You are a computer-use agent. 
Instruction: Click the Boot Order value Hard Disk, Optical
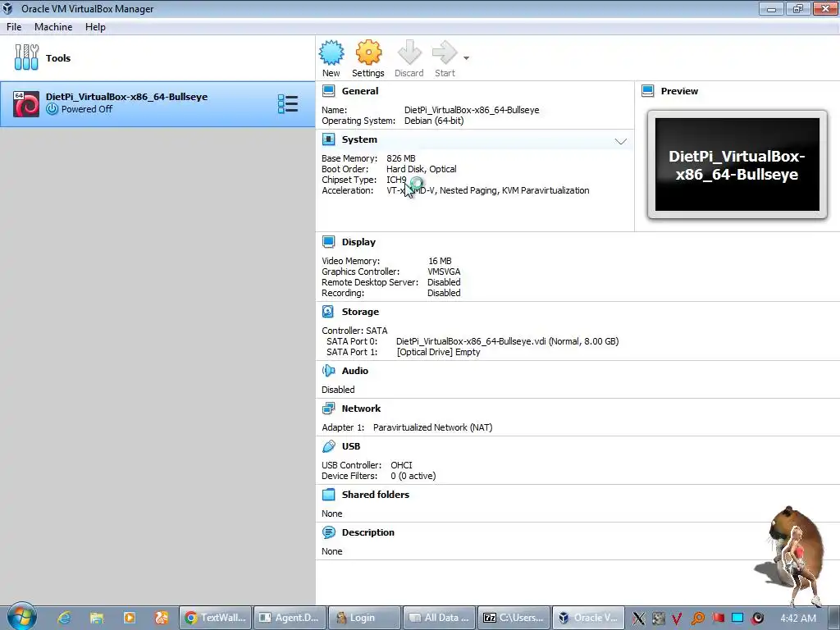click(x=422, y=169)
